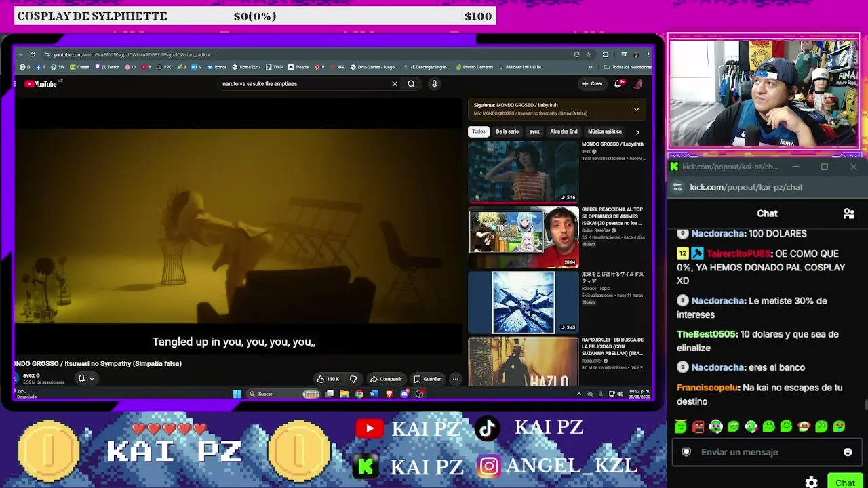Click the YouTube logo to go home
This screenshot has height=488, width=868.
40,84
